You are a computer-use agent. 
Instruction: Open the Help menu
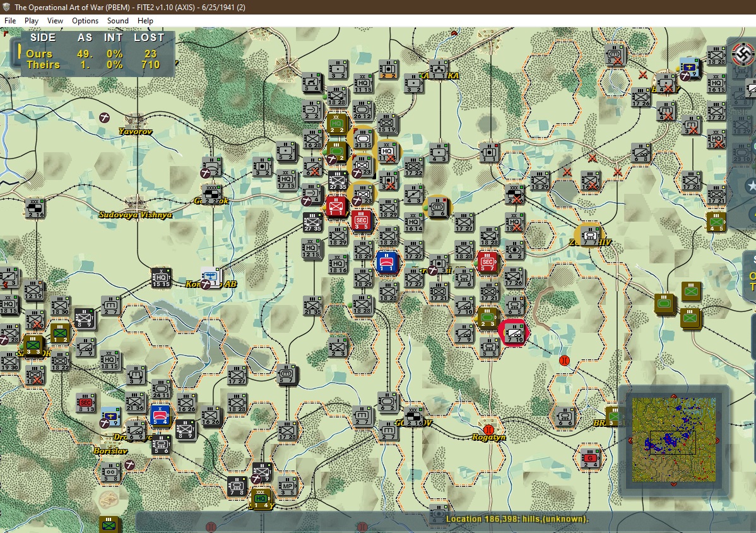point(145,21)
